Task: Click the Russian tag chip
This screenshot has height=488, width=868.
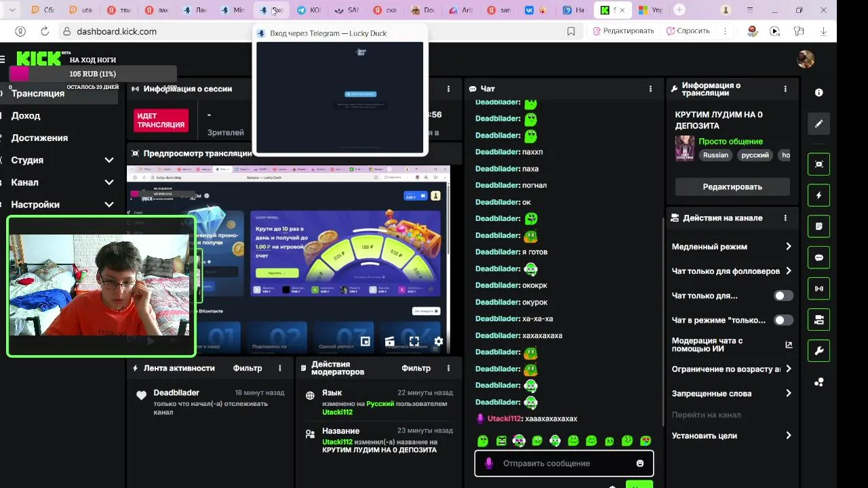Action: click(x=715, y=155)
